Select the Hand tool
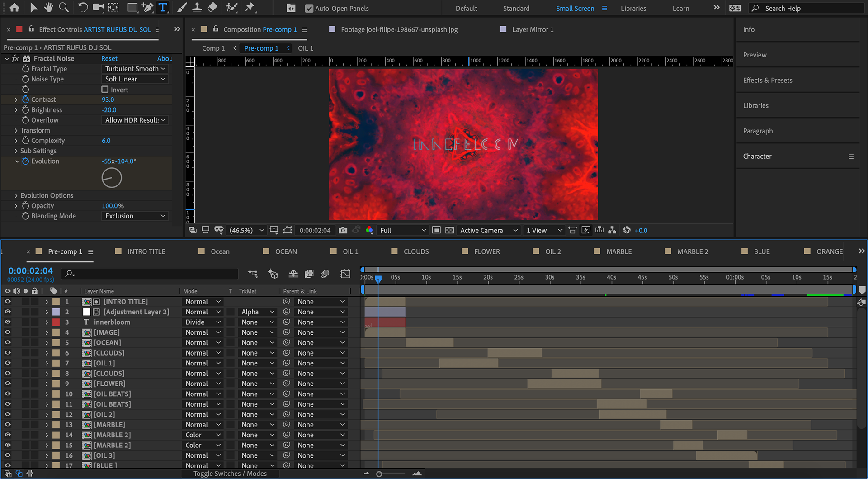The width and height of the screenshot is (868, 479). (x=48, y=8)
